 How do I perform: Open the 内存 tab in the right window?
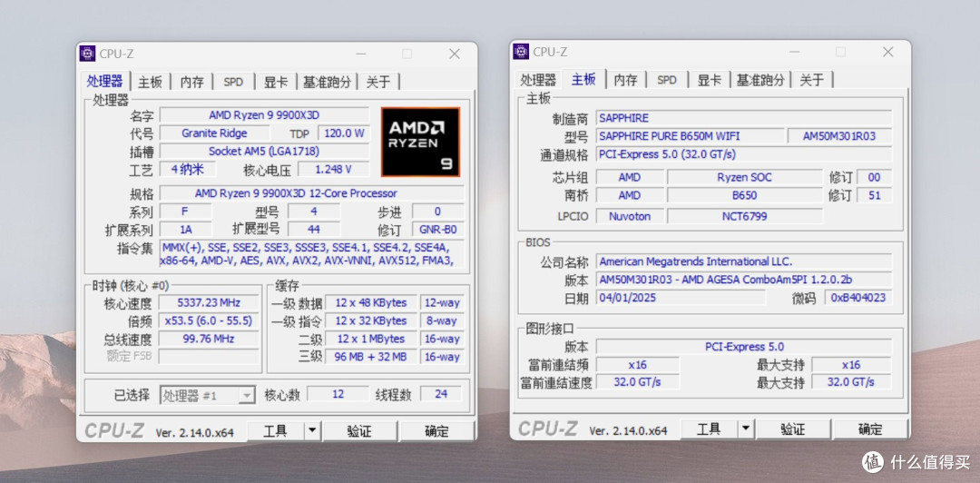tap(625, 80)
